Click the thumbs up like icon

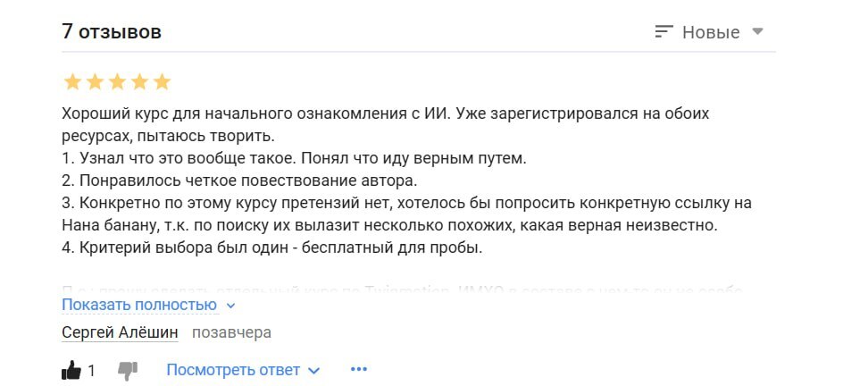pyautogui.click(x=71, y=370)
